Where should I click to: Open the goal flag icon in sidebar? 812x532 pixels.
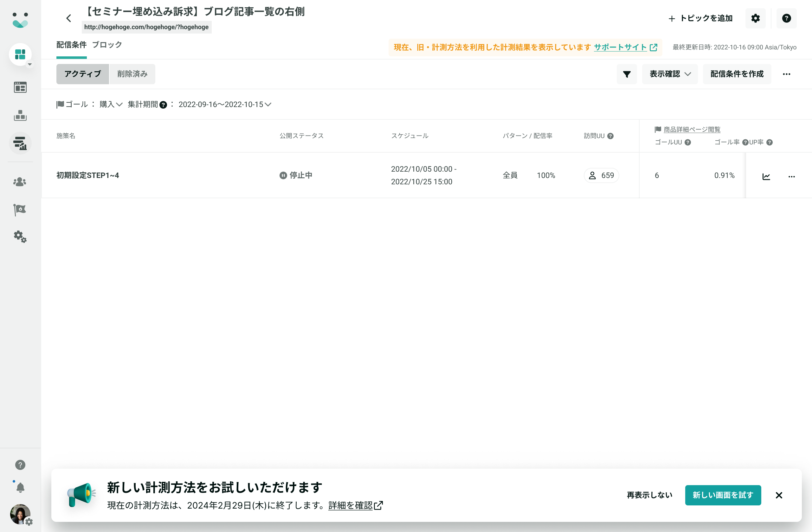click(20, 209)
